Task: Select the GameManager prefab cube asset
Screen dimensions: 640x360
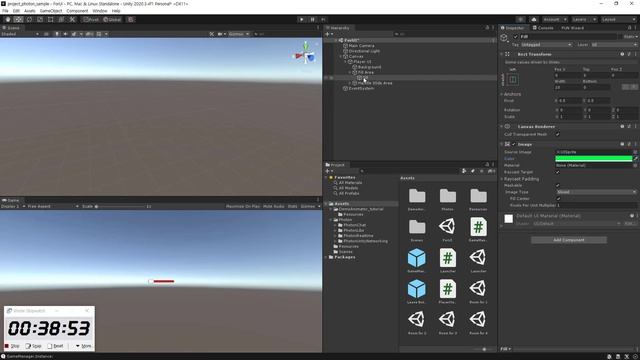Action: [x=417, y=261]
